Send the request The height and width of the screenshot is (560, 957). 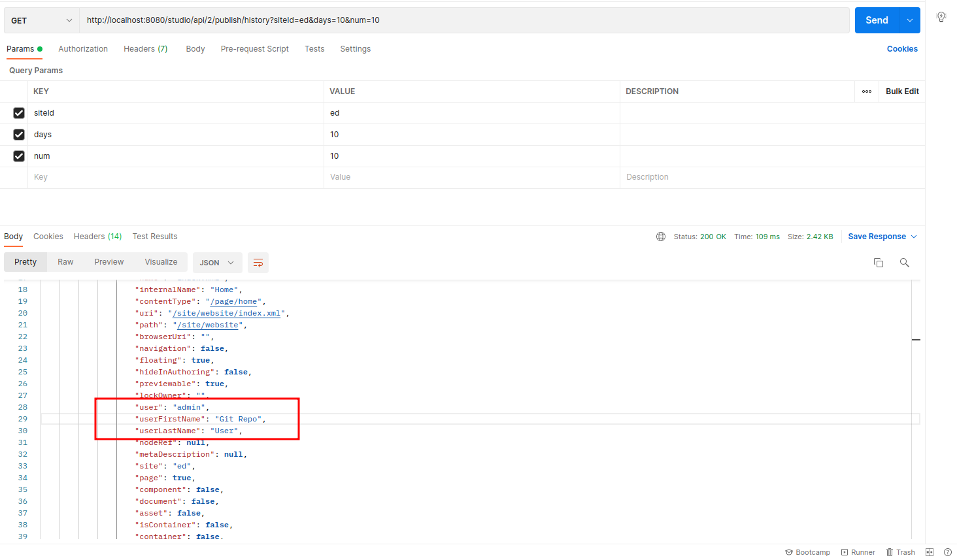click(876, 20)
